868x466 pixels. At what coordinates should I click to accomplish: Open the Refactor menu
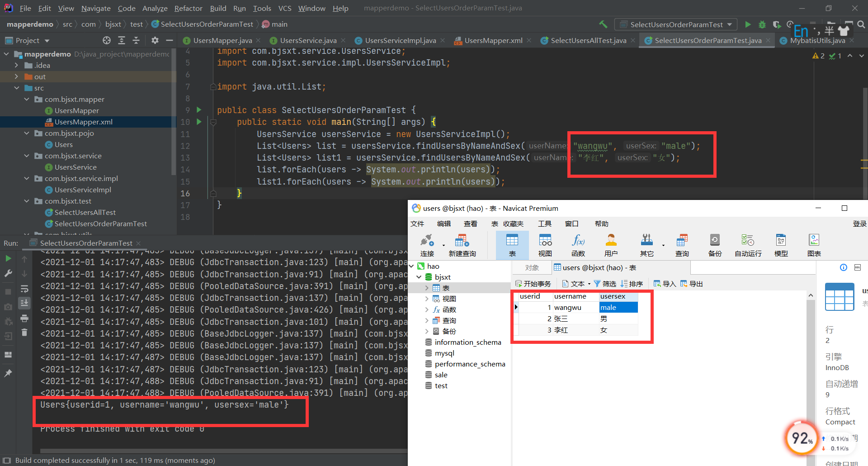188,8
